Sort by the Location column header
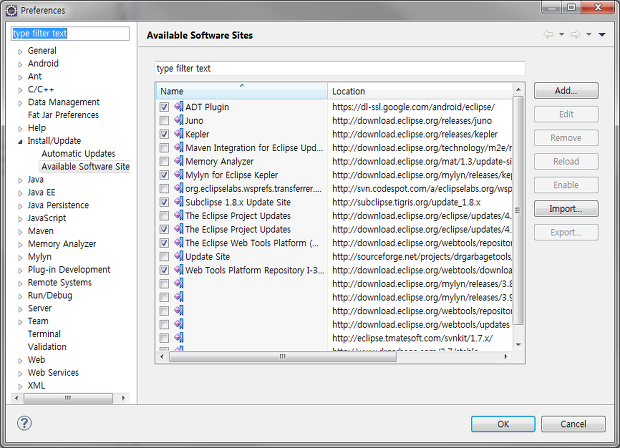This screenshot has width=620, height=448. tap(420, 91)
